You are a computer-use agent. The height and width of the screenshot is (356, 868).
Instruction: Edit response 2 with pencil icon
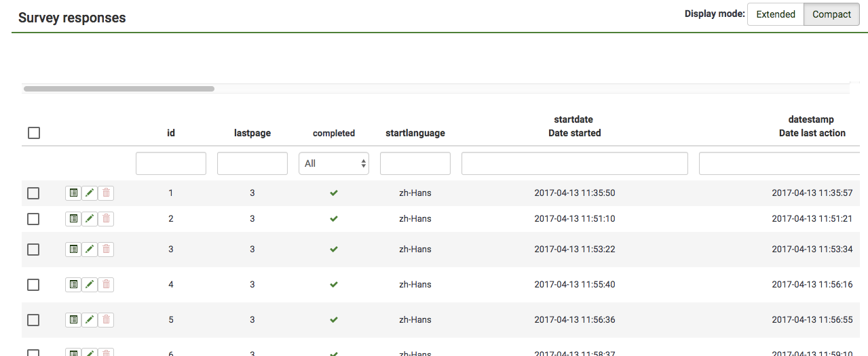pos(90,219)
